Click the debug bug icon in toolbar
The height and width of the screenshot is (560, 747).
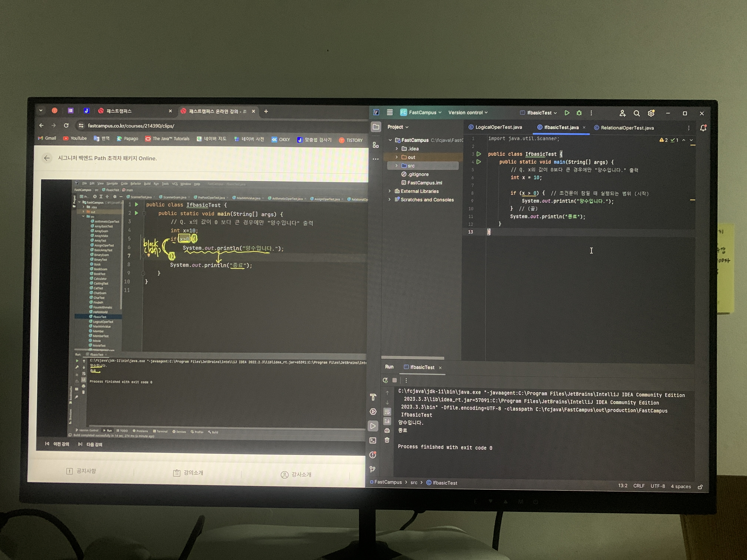pos(579,113)
